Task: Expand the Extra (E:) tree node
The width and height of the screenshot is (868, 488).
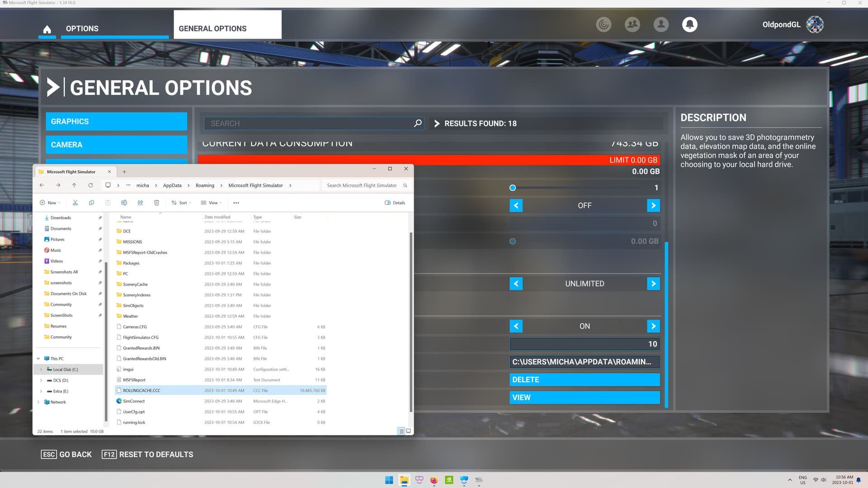Action: pos(41,391)
